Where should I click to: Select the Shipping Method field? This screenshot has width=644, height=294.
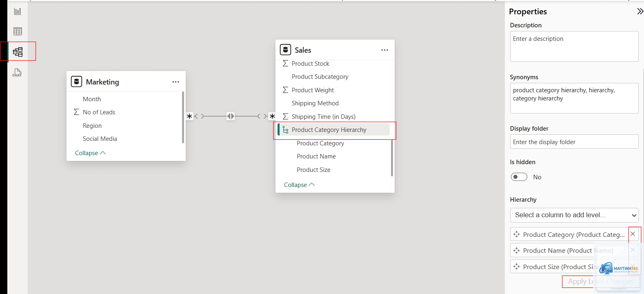coord(315,103)
